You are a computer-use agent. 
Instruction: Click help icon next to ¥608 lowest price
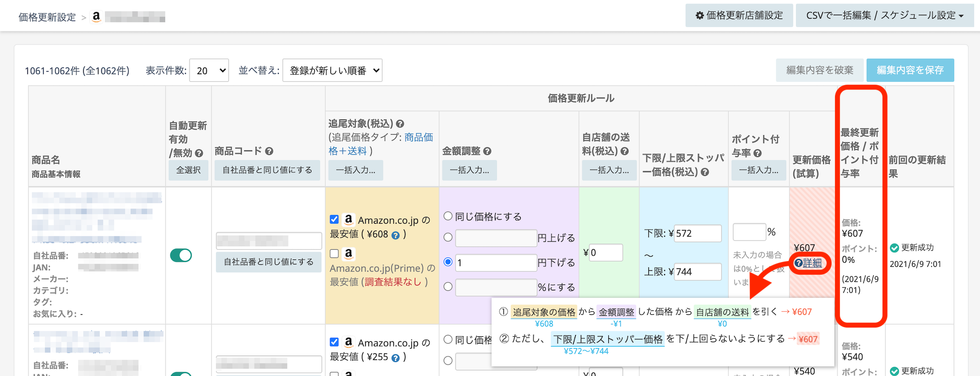(x=396, y=235)
